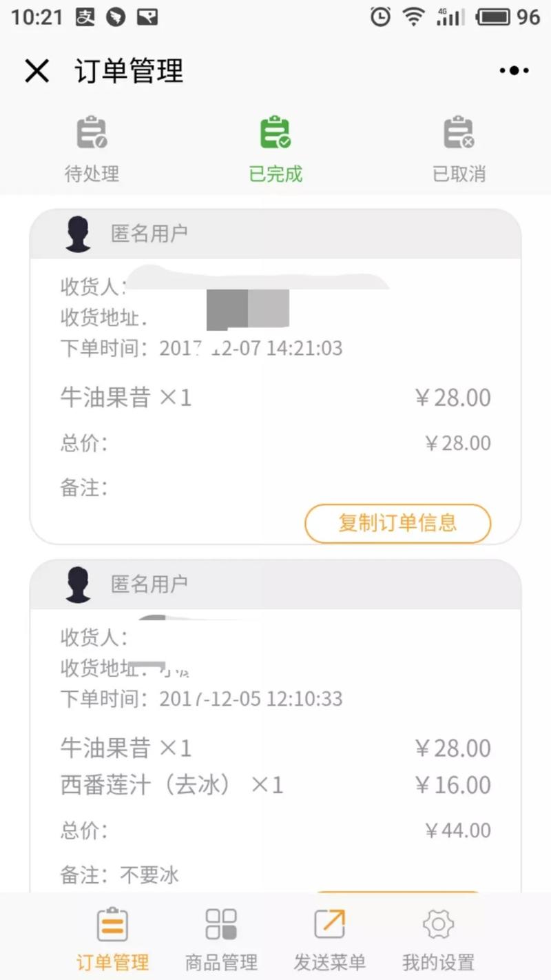Open 商品管理 grid icon

pyautogui.click(x=221, y=924)
